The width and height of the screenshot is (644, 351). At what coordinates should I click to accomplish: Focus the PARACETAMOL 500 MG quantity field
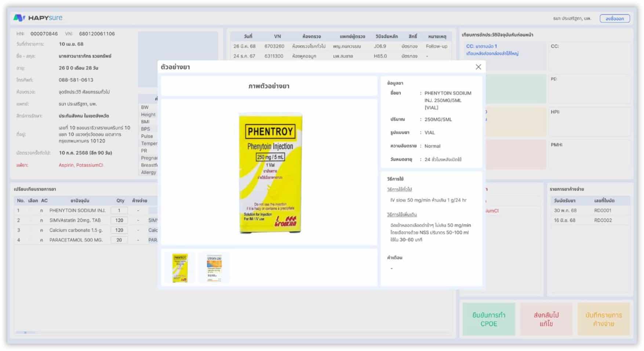click(119, 240)
